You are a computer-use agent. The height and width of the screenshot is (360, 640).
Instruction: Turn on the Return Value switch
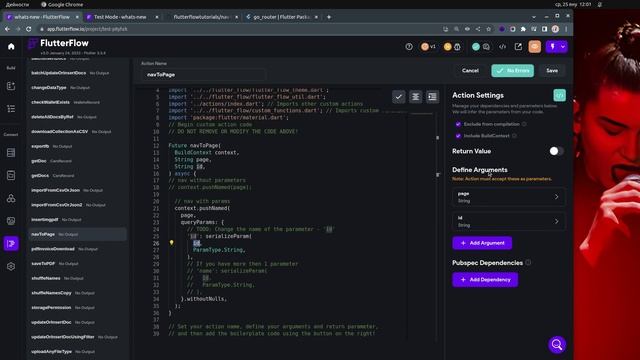click(556, 151)
